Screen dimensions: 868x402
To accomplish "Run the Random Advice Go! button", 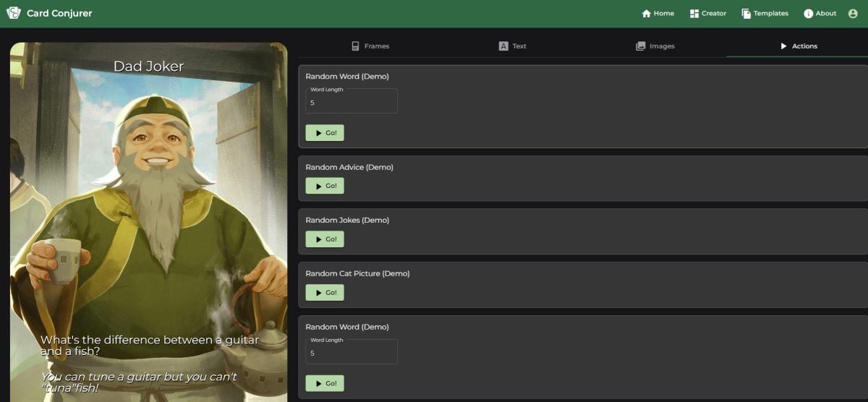I will coord(325,186).
